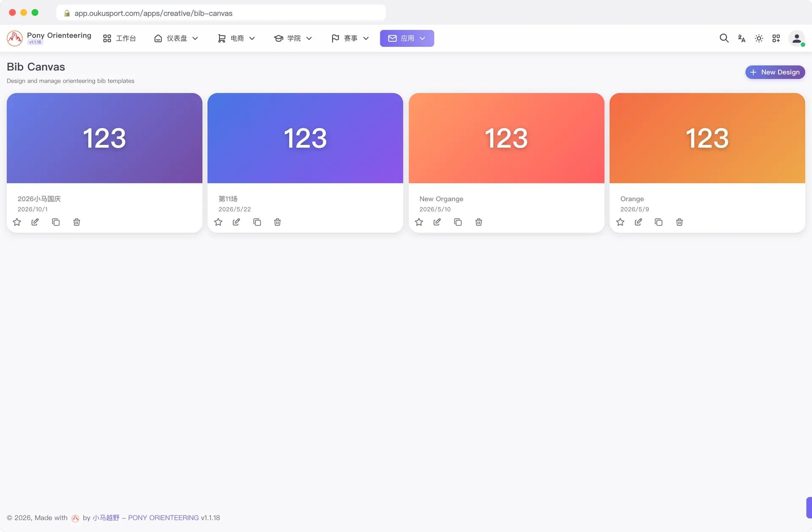Open the shortcuts grid-plus icon
Screen dimensions: 812x532
click(776, 38)
